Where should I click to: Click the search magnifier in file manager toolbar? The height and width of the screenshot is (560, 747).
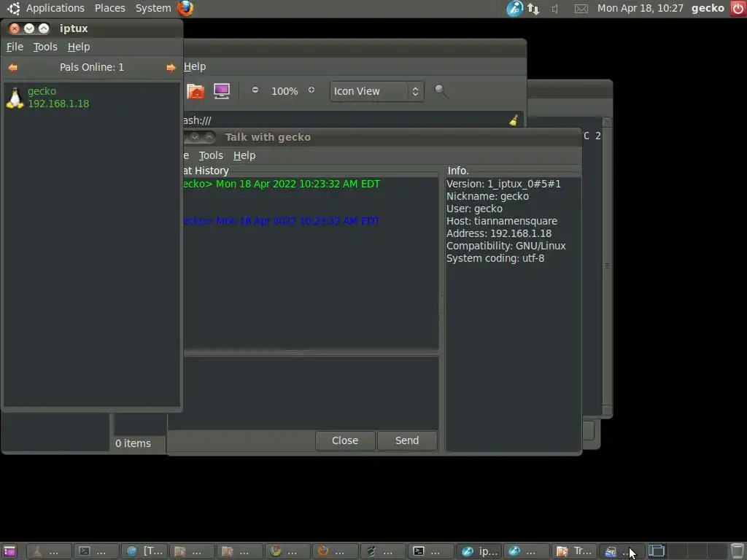tap(441, 90)
